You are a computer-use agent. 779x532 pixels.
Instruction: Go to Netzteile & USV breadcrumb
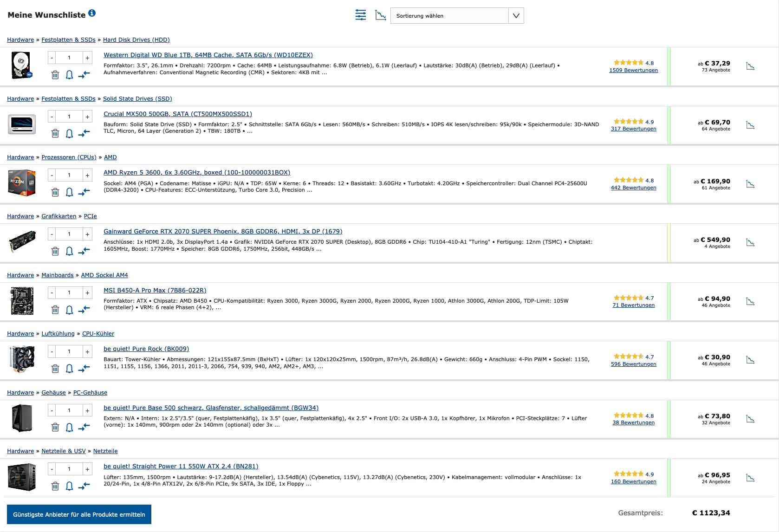pos(64,451)
